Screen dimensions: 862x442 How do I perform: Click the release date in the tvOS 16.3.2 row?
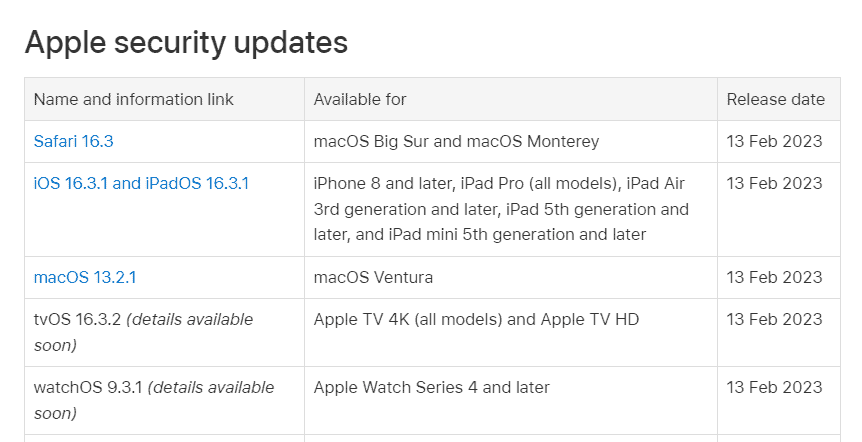click(x=774, y=320)
